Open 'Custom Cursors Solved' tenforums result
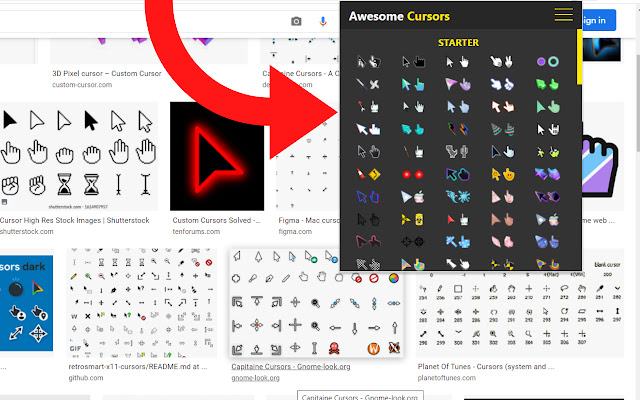 tap(216, 220)
